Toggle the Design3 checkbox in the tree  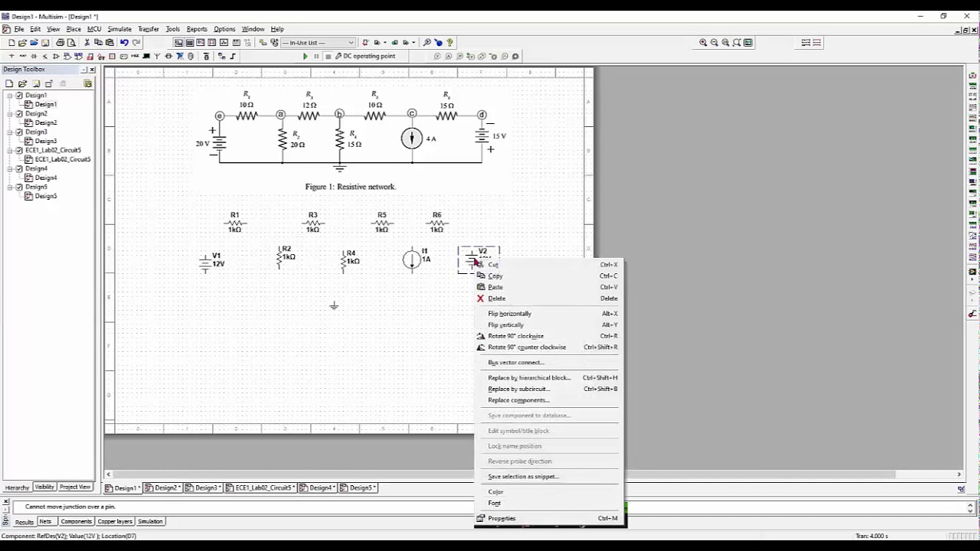[19, 132]
